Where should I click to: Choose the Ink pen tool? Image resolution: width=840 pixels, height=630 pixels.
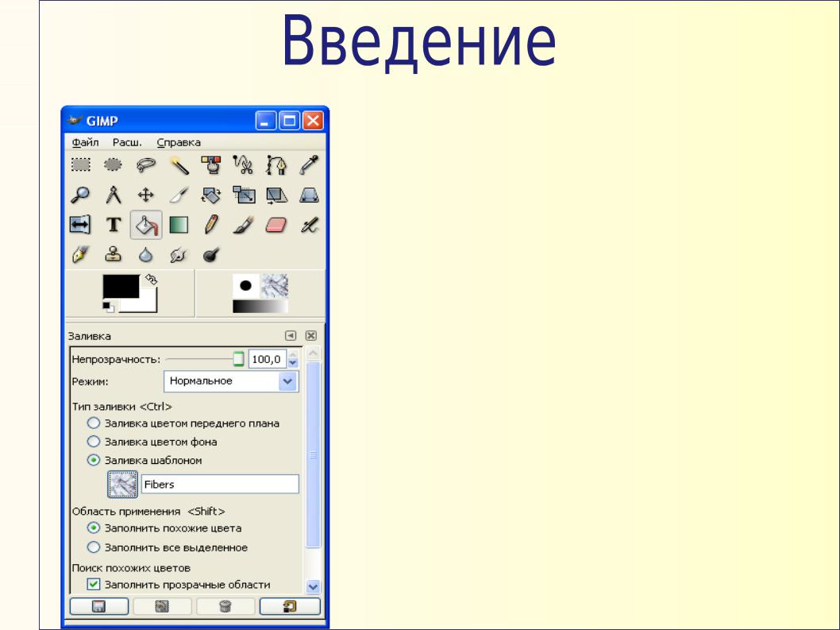(x=81, y=255)
